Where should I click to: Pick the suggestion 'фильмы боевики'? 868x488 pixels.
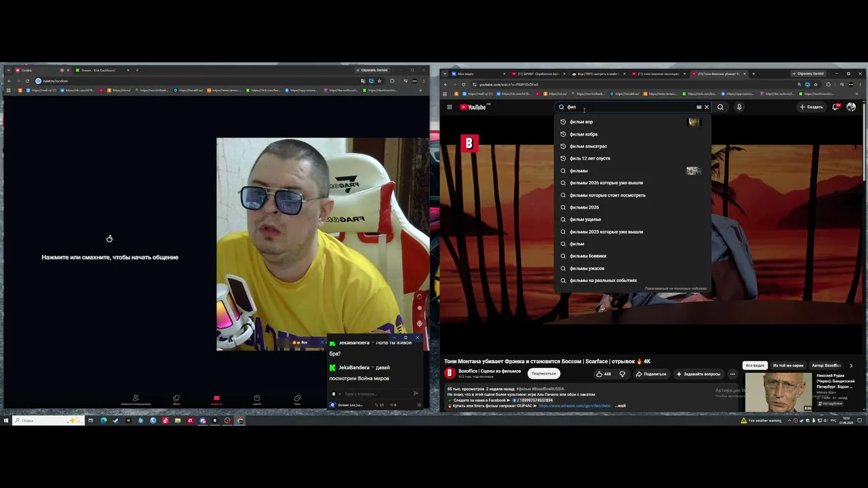tap(631, 256)
